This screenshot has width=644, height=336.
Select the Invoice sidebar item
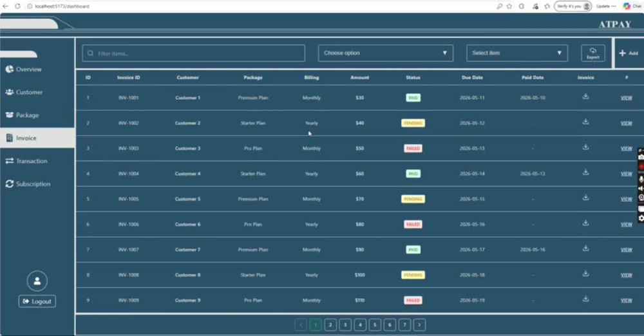coord(37,138)
